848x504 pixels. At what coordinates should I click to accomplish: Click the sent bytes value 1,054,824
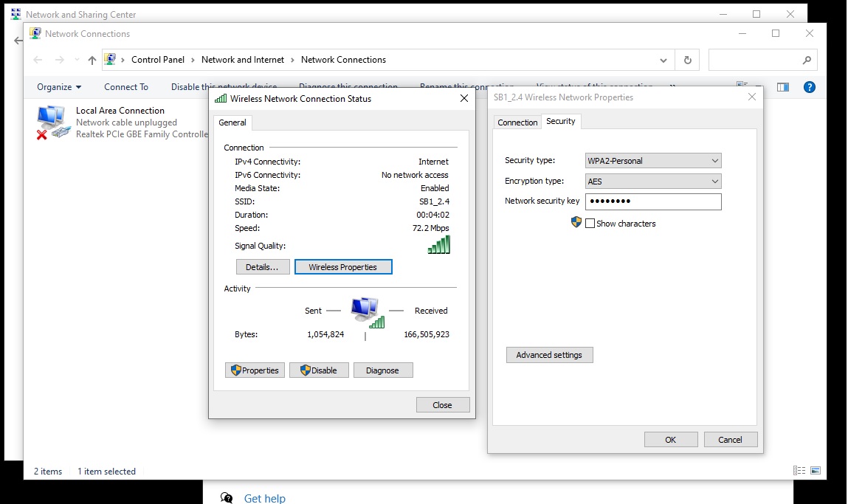click(x=325, y=334)
